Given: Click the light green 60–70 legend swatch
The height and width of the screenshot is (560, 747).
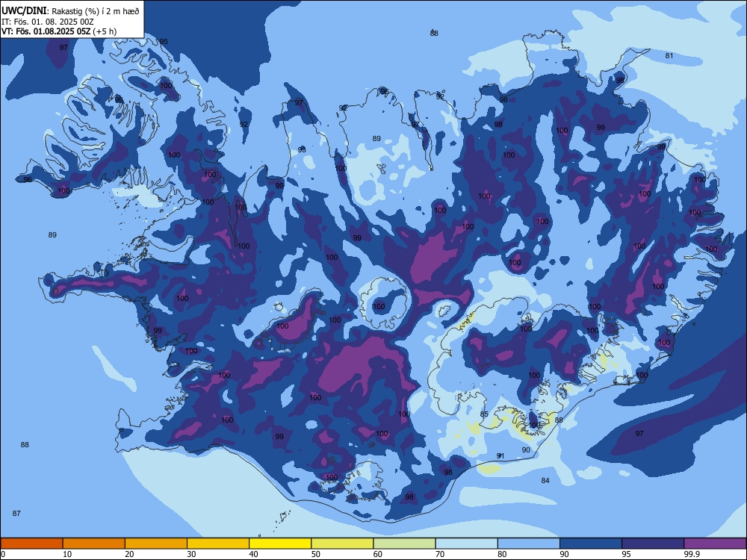Looking at the screenshot, I should (404, 544).
